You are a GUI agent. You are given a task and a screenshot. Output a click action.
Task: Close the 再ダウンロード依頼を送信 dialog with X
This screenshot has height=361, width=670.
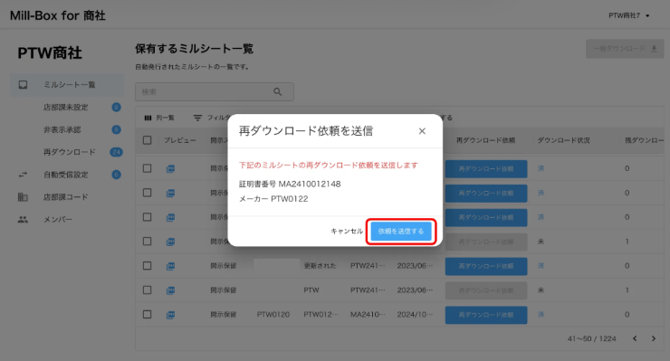click(422, 131)
